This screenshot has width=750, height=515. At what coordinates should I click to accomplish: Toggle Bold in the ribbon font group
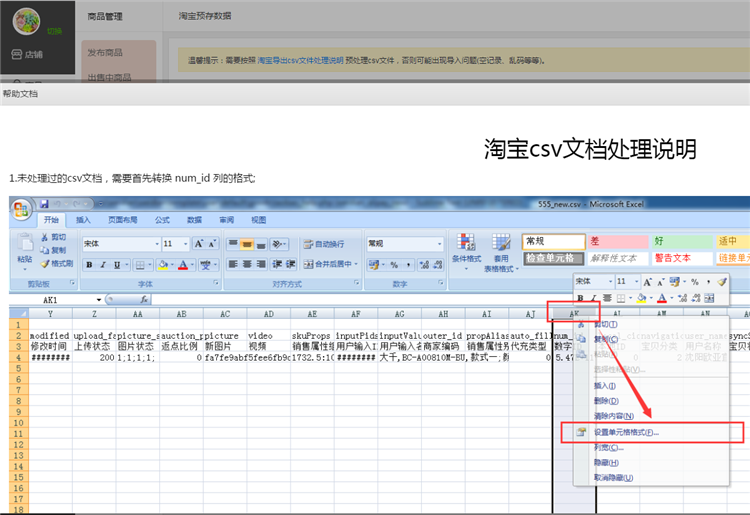[x=89, y=265]
